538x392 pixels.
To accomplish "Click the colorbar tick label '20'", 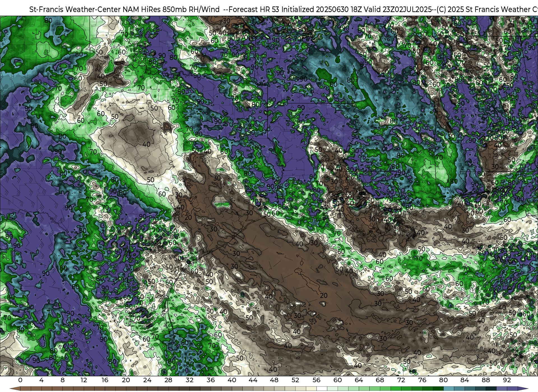I will (x=126, y=380).
